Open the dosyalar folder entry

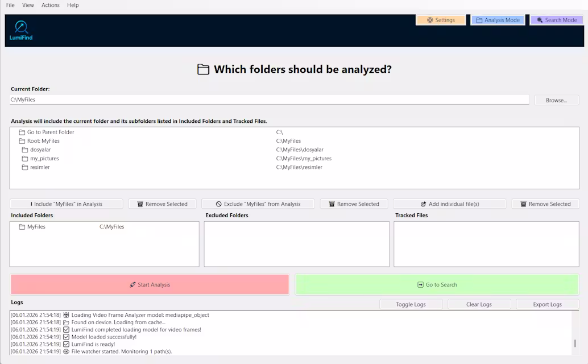pyautogui.click(x=40, y=150)
